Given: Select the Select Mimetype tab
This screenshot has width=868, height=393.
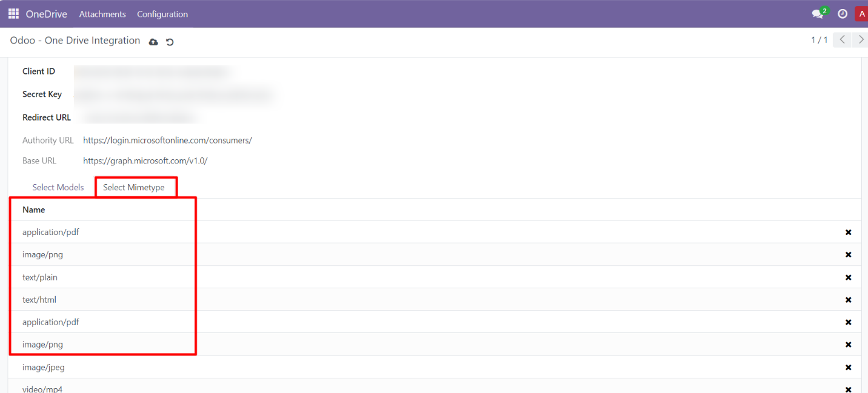Looking at the screenshot, I should tap(135, 187).
